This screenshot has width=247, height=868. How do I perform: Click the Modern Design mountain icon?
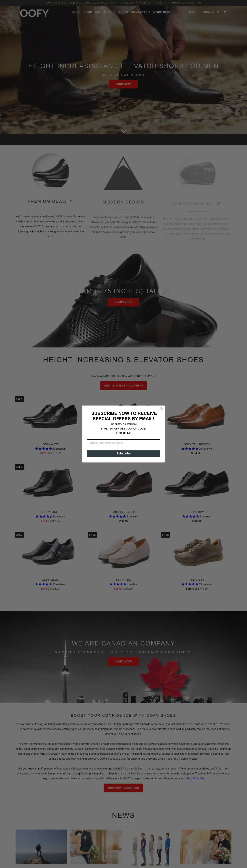[x=123, y=173]
